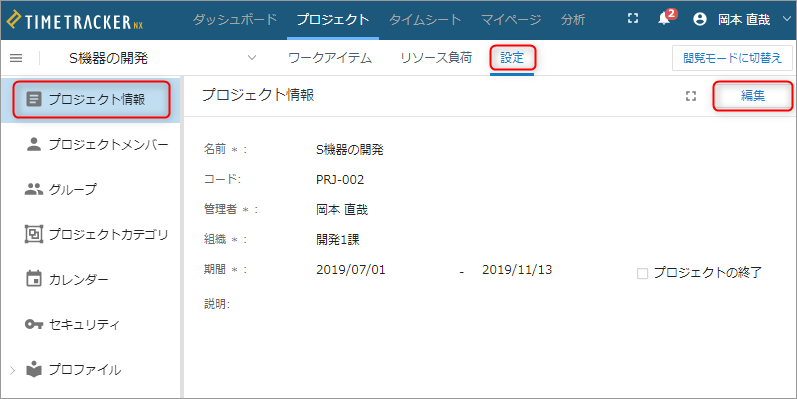Toggle the プロジェクトの終了 checkbox
This screenshot has height=399, width=797.
tap(642, 273)
